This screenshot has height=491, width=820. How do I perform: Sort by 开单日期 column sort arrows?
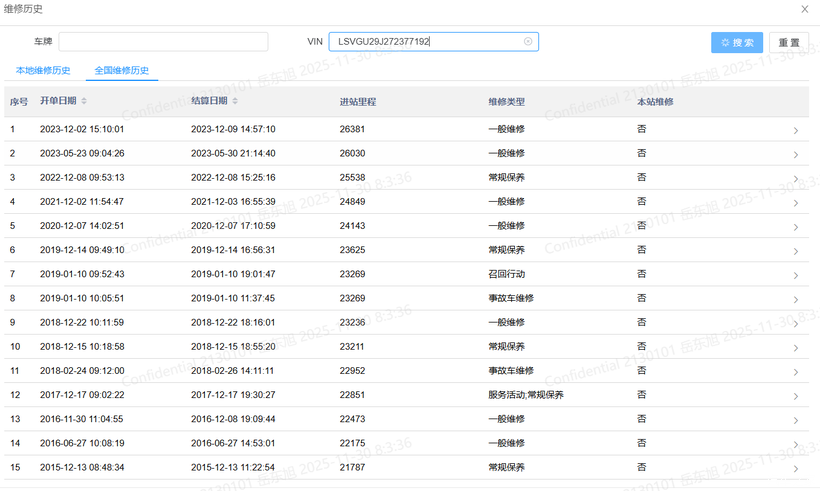coord(84,101)
